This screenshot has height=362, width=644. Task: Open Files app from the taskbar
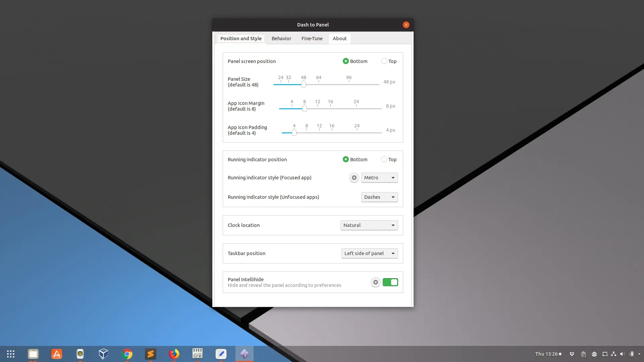33,354
